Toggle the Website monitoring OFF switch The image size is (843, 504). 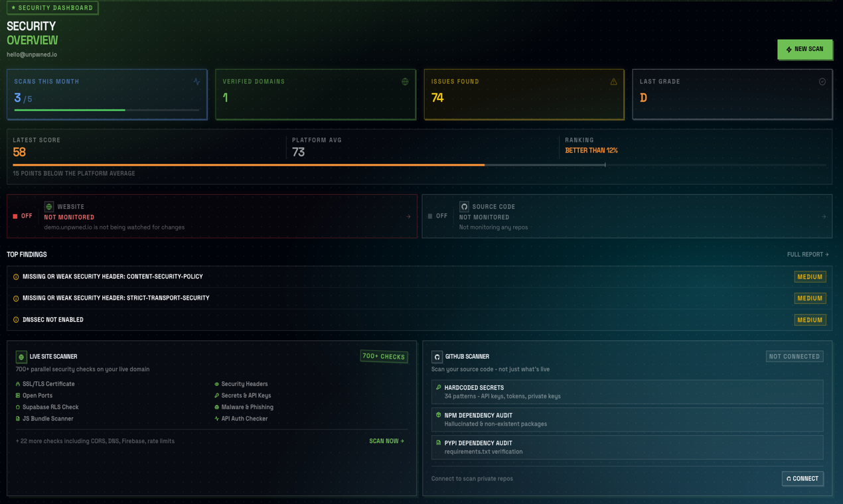click(x=23, y=216)
